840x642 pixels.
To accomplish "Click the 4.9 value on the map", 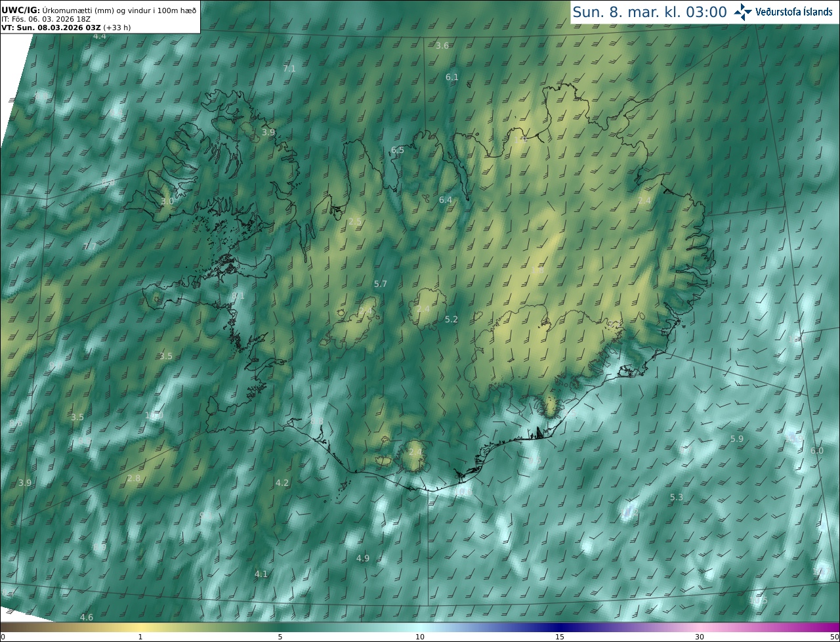I will point(363,558).
